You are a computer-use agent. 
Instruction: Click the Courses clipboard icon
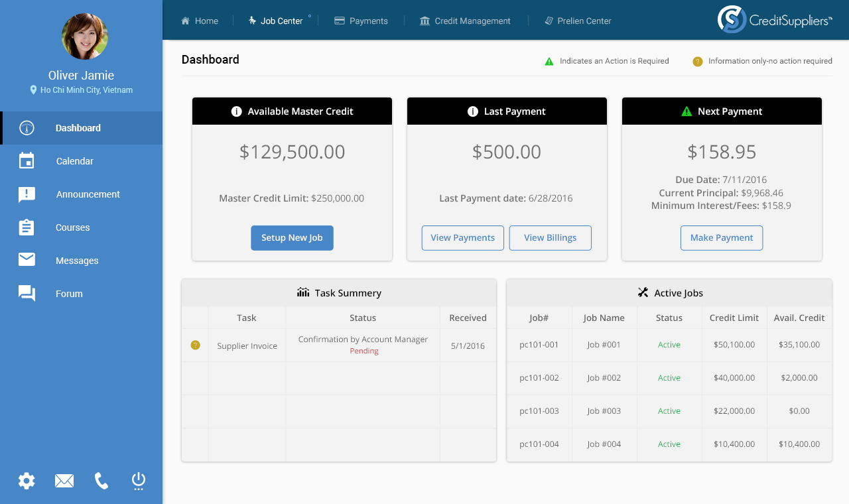[x=27, y=227]
